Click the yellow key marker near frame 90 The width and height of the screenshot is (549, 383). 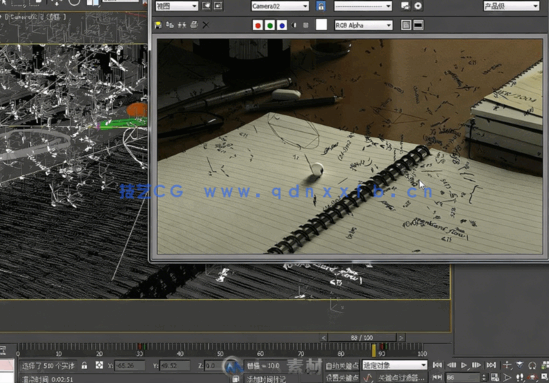coord(374,350)
